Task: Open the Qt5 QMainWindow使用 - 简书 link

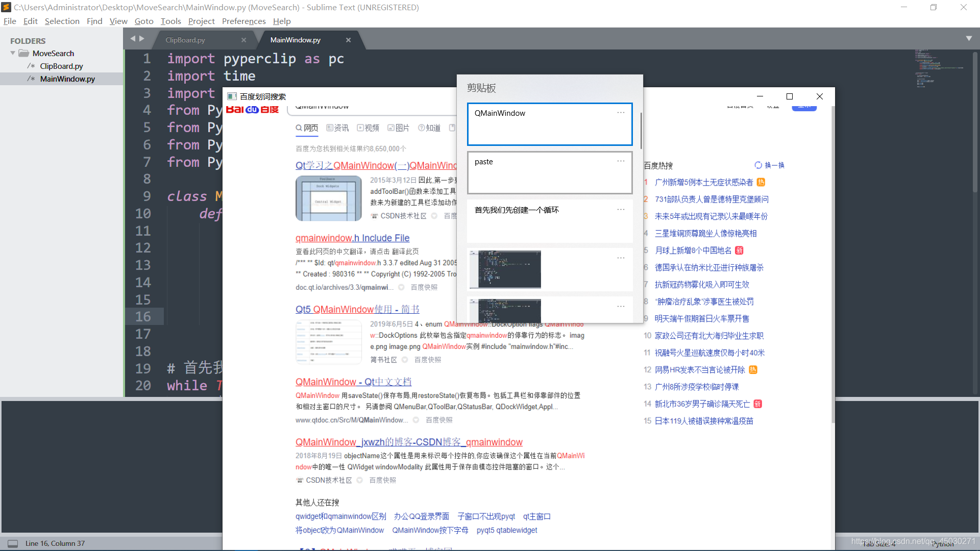Action: point(357,309)
